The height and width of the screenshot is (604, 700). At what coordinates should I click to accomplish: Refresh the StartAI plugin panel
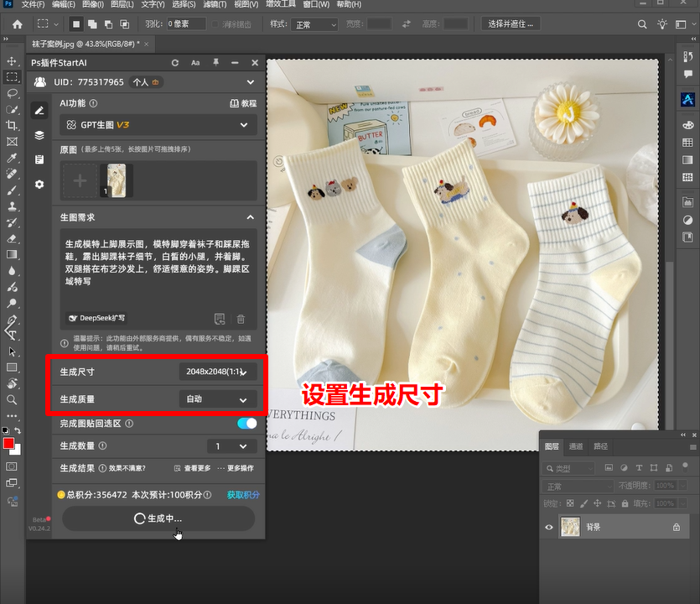175,63
